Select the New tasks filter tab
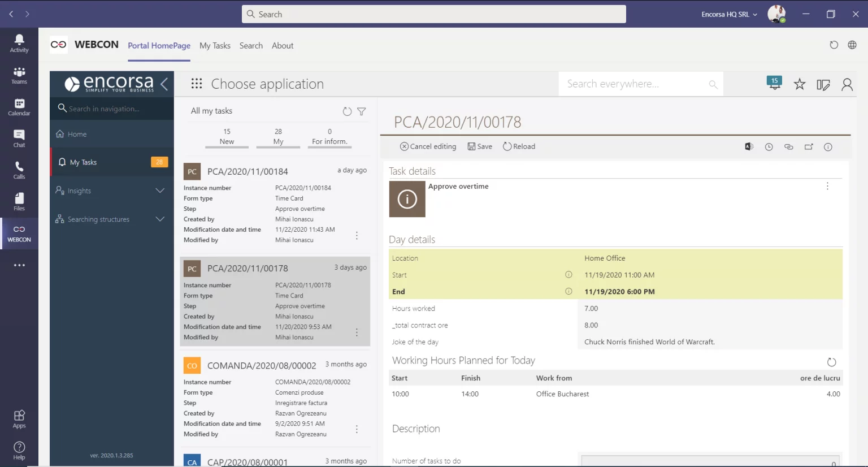Image resolution: width=868 pixels, height=467 pixels. (x=227, y=137)
